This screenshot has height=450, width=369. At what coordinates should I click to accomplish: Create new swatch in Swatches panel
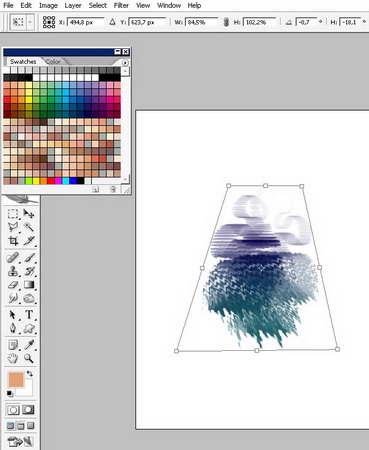(x=96, y=189)
